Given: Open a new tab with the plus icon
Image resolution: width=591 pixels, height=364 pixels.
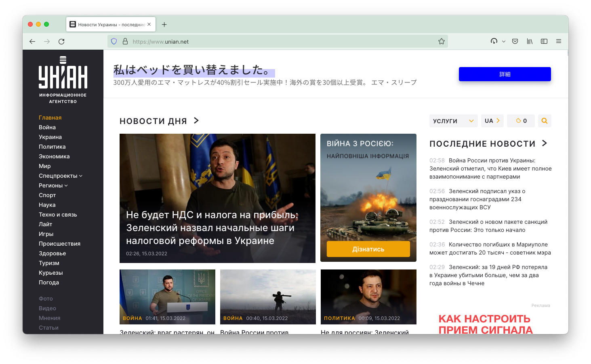Looking at the screenshot, I should point(164,24).
